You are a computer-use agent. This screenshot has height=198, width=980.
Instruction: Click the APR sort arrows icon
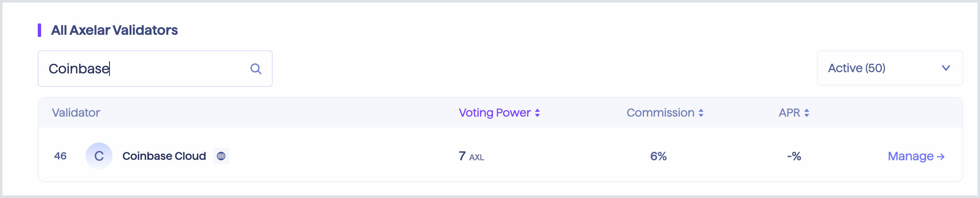tap(807, 113)
